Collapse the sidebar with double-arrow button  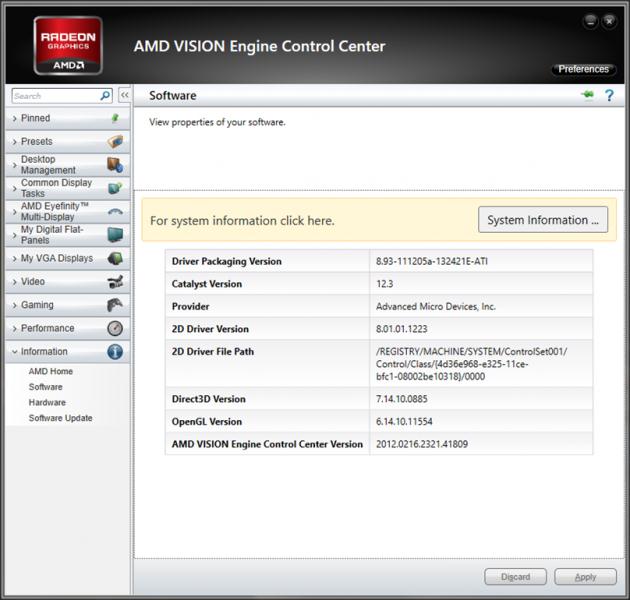125,95
